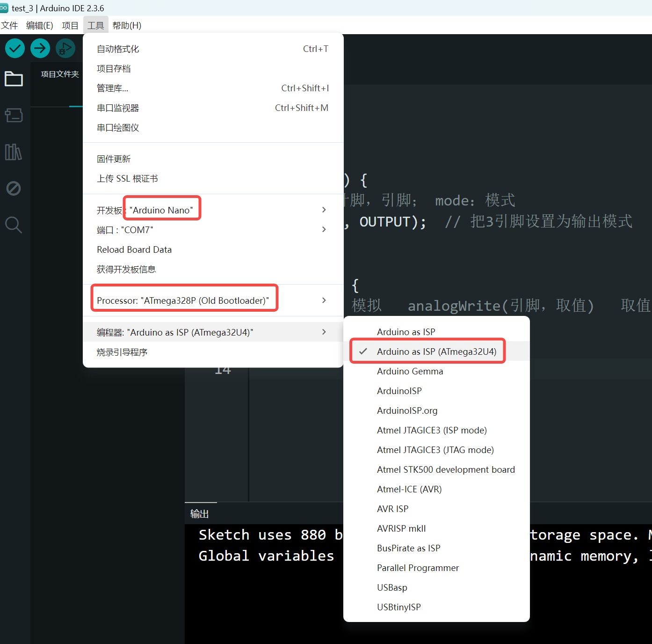Image resolution: width=652 pixels, height=644 pixels.
Task: Select checked Arduino as ISP (ATmega32U4) option
Action: [436, 351]
